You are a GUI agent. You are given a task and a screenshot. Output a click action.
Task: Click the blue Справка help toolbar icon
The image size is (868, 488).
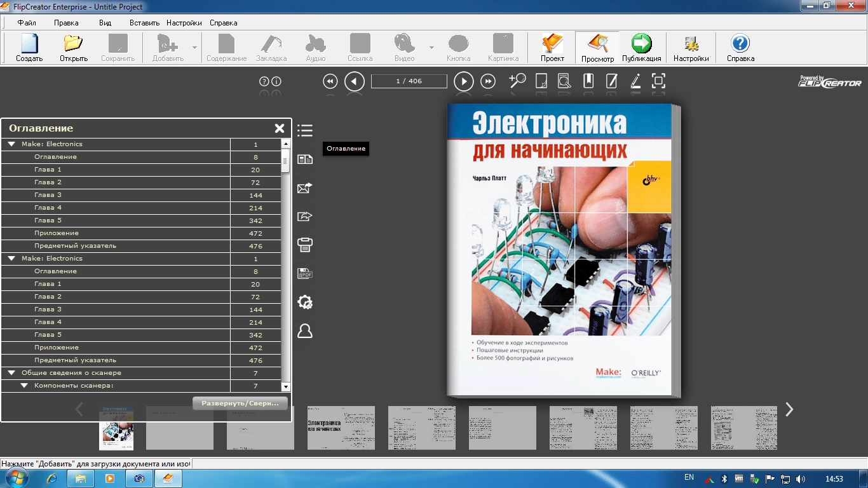[740, 48]
